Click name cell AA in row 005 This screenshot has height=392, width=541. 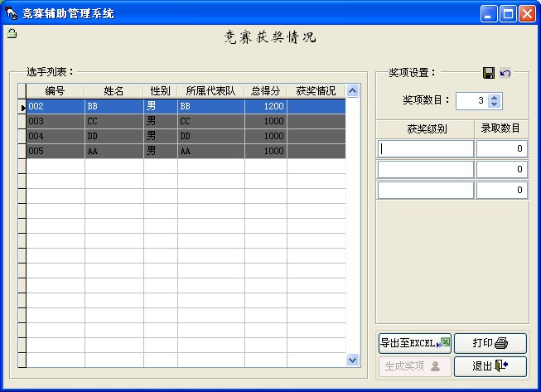pyautogui.click(x=114, y=151)
